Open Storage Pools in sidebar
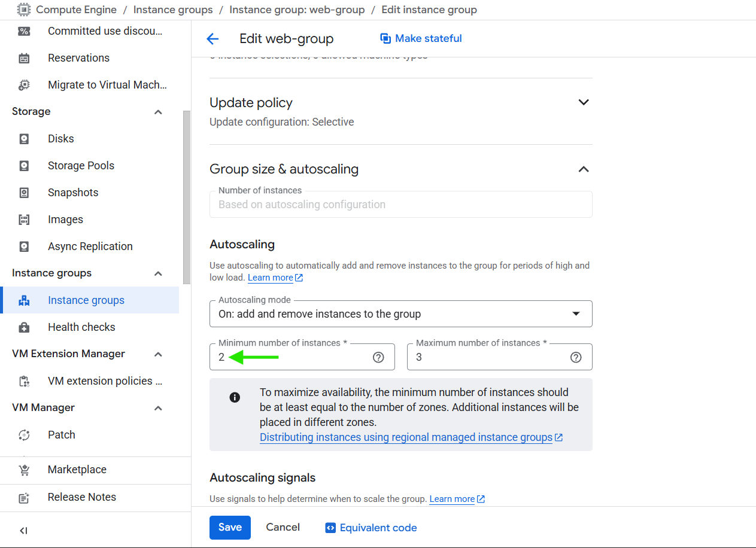Screen dimensions: 756x548 [81, 166]
